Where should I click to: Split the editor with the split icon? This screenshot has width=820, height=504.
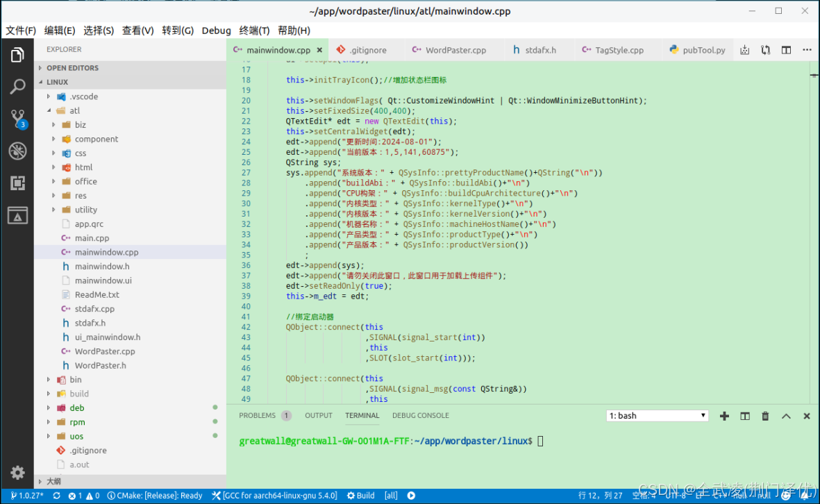[786, 50]
